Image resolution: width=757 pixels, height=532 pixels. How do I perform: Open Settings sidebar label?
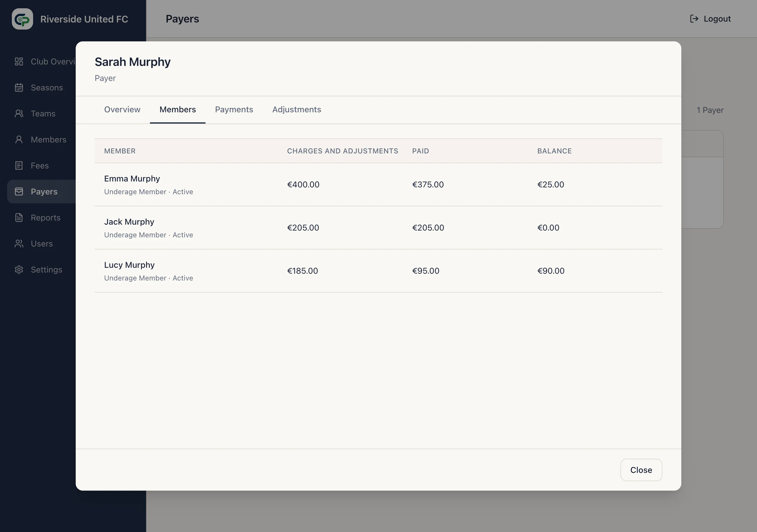pos(46,270)
